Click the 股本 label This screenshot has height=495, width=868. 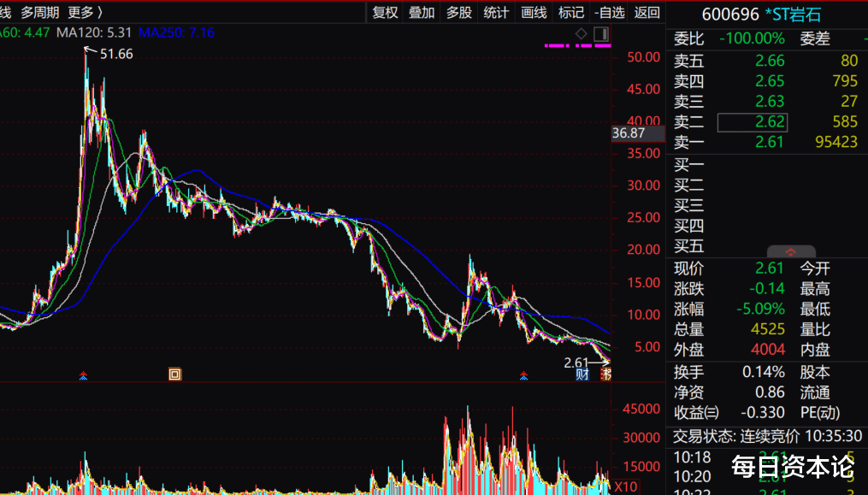pos(815,372)
